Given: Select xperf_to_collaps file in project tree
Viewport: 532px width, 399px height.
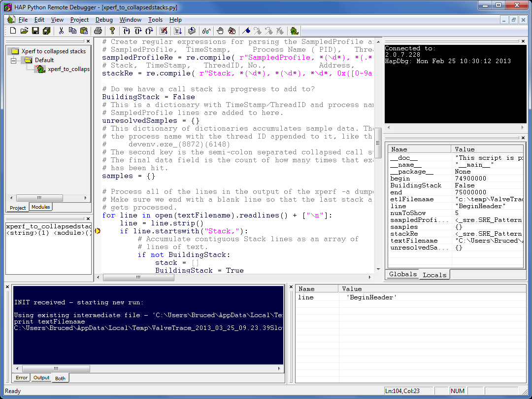Looking at the screenshot, I should [x=68, y=69].
